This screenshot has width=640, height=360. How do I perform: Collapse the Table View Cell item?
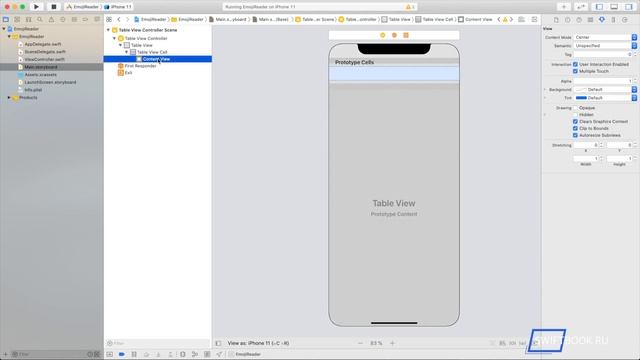tap(127, 52)
